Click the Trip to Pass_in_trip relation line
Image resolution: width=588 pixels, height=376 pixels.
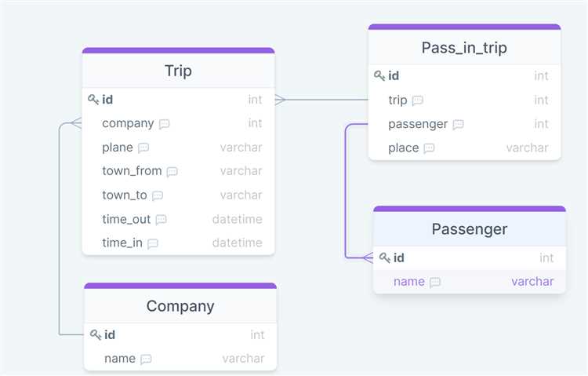click(326, 100)
